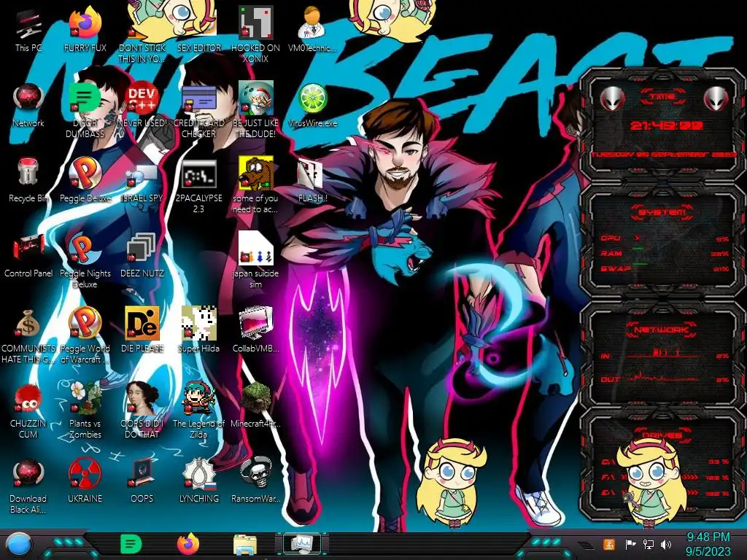Open the DIE PLEASE De icon

coord(142,330)
